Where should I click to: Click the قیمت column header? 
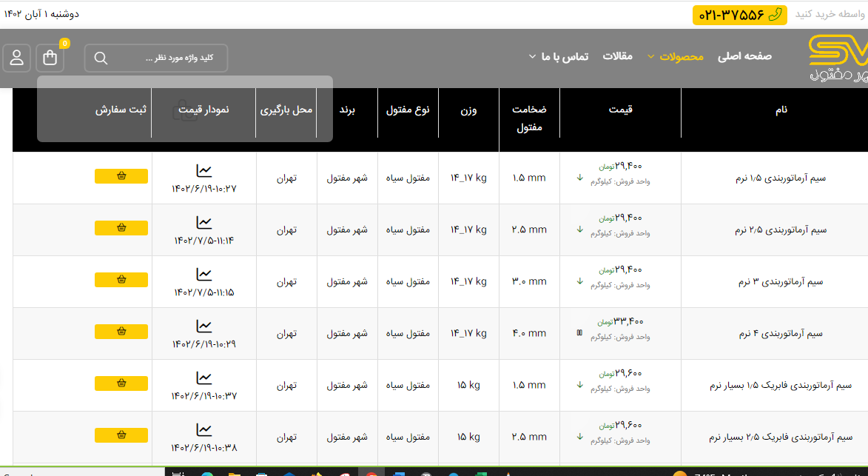pyautogui.click(x=620, y=110)
